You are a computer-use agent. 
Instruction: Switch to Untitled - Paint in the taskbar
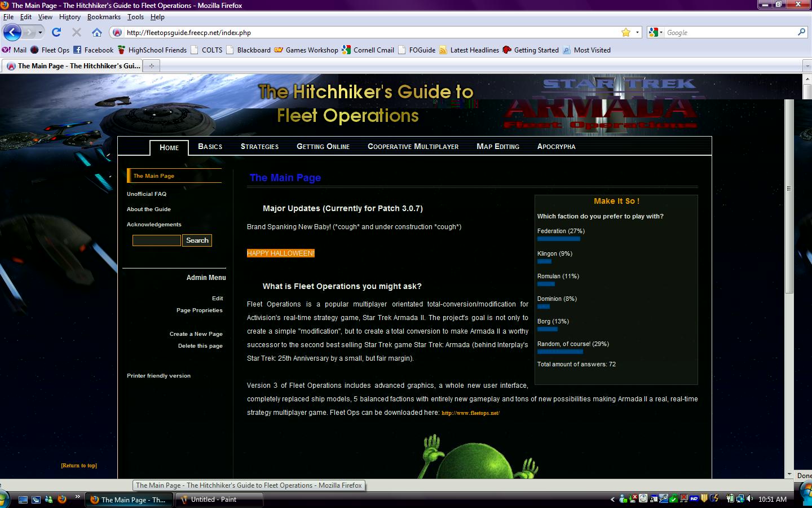coord(219,500)
